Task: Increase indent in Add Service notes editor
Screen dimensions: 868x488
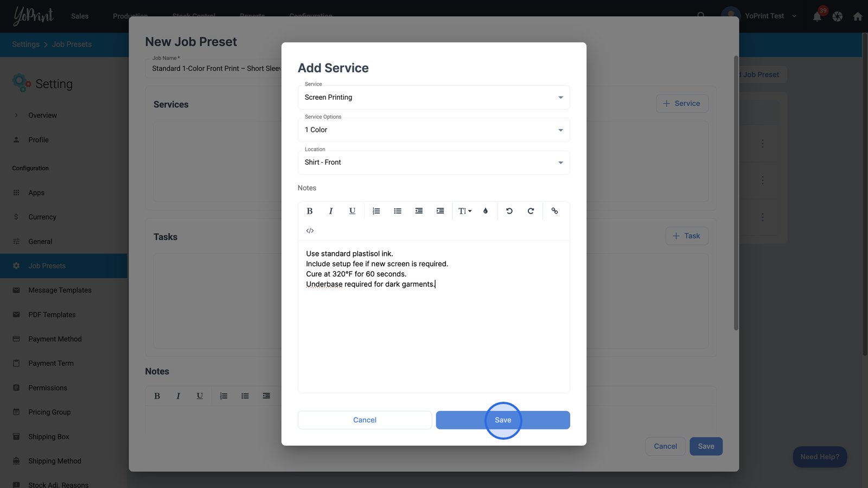Action: (x=440, y=211)
